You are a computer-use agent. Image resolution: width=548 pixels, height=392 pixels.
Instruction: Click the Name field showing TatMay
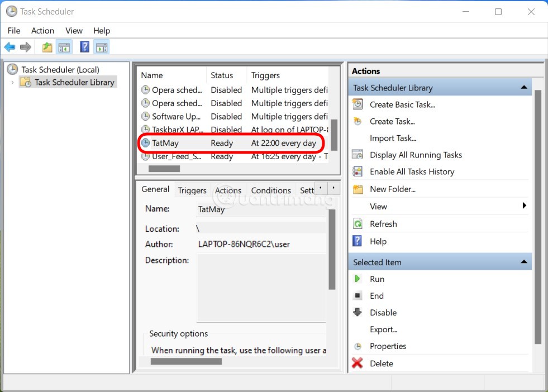tap(261, 209)
